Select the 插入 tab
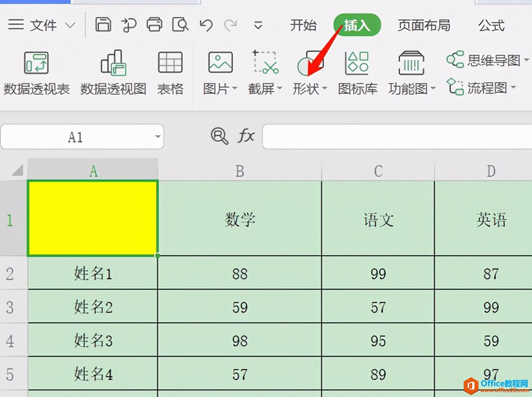532x397 pixels. pos(357,24)
